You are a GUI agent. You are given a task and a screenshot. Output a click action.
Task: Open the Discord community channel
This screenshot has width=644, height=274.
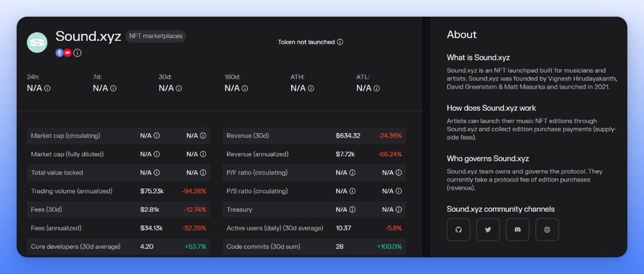(x=517, y=229)
